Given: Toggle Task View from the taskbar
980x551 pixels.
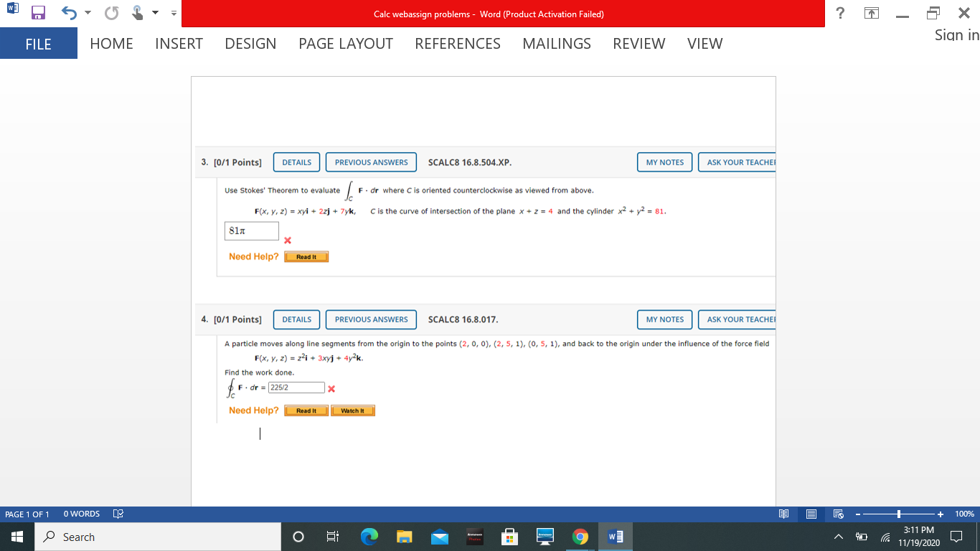Looking at the screenshot, I should (333, 537).
